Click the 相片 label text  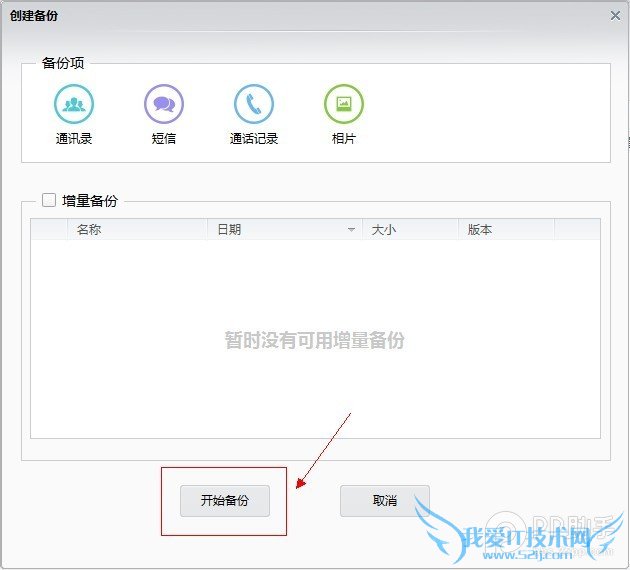point(344,139)
